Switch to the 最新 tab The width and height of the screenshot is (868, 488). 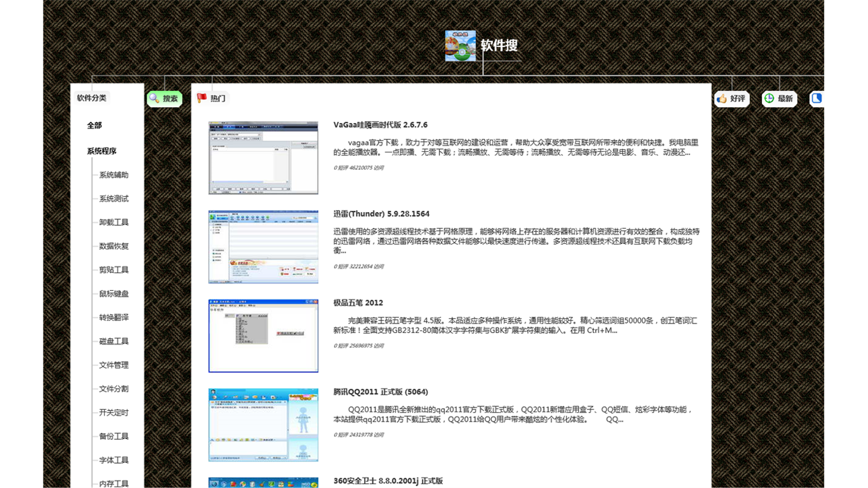pos(779,98)
